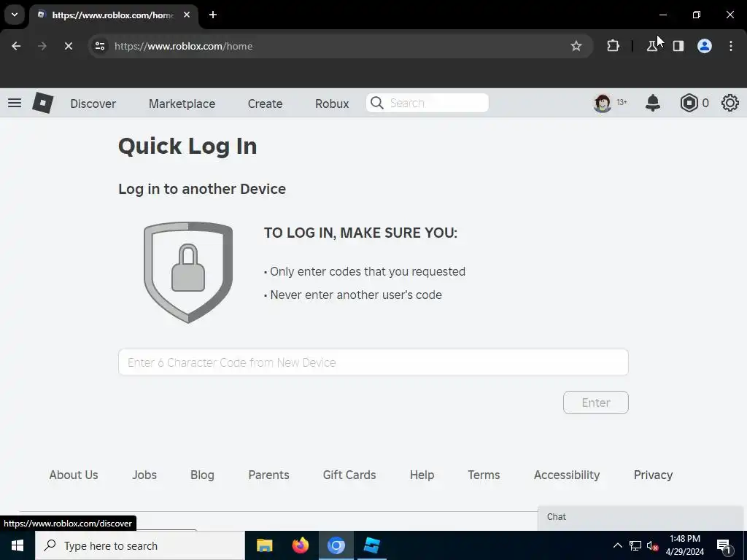Viewport: 747px width, 560px height.
Task: Close the roblox.com/home tab
Action: (187, 15)
